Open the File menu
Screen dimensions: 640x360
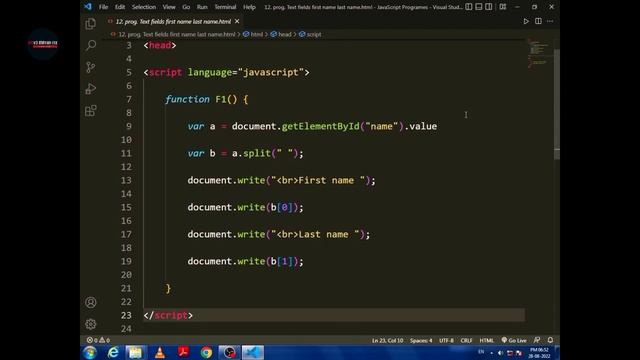tap(103, 7)
